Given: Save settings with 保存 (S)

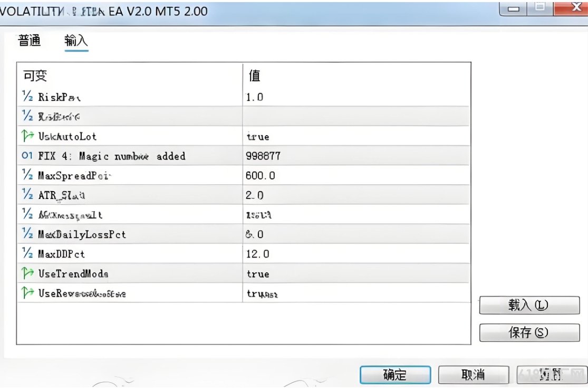Looking at the screenshot, I should (x=529, y=333).
